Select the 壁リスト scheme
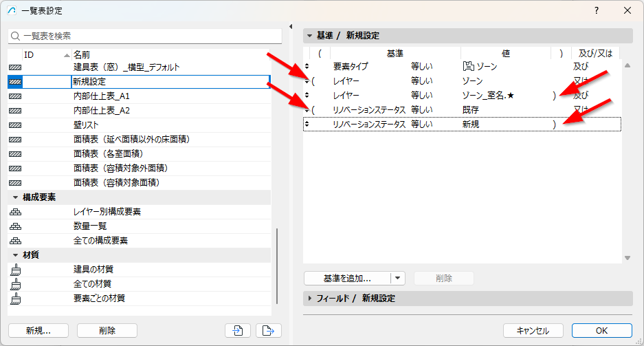 coord(86,125)
